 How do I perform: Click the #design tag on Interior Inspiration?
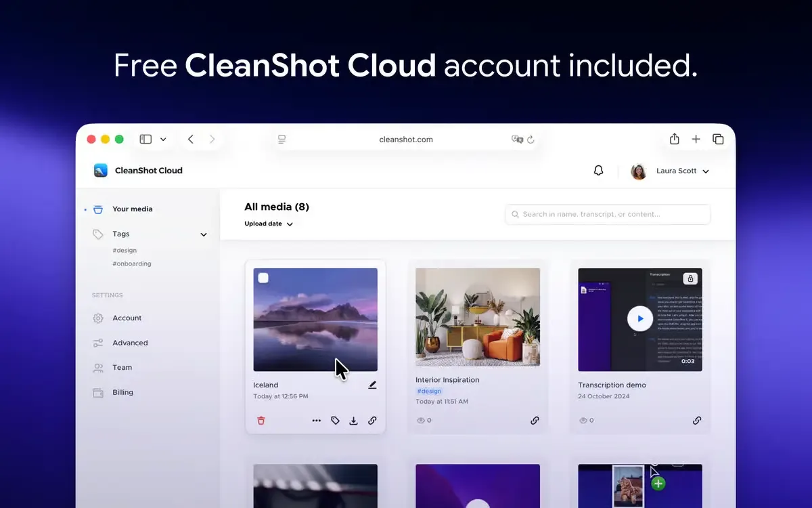pyautogui.click(x=429, y=391)
